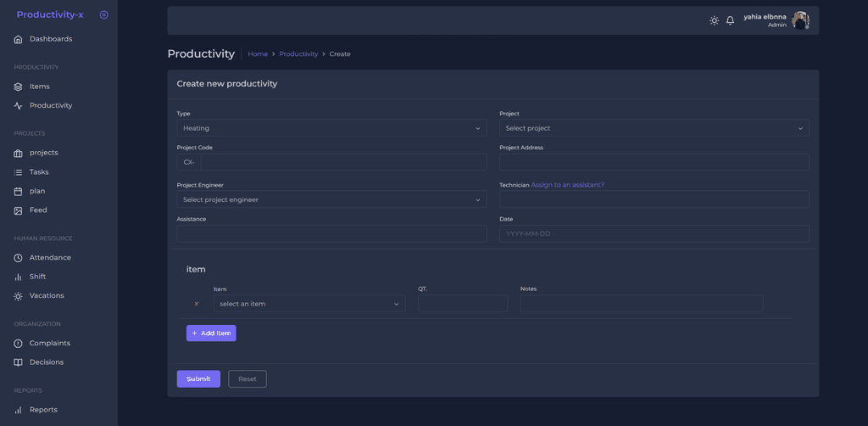Go to Home breadcrumb link

pos(258,54)
